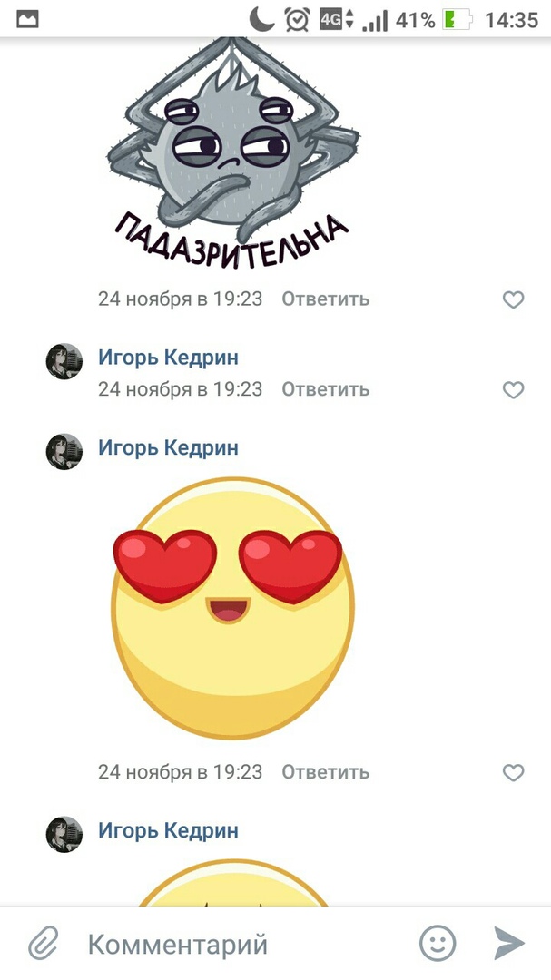551x980 pixels.
Task: Like the empty comment by Игорь Кедрин
Action: [x=514, y=390]
